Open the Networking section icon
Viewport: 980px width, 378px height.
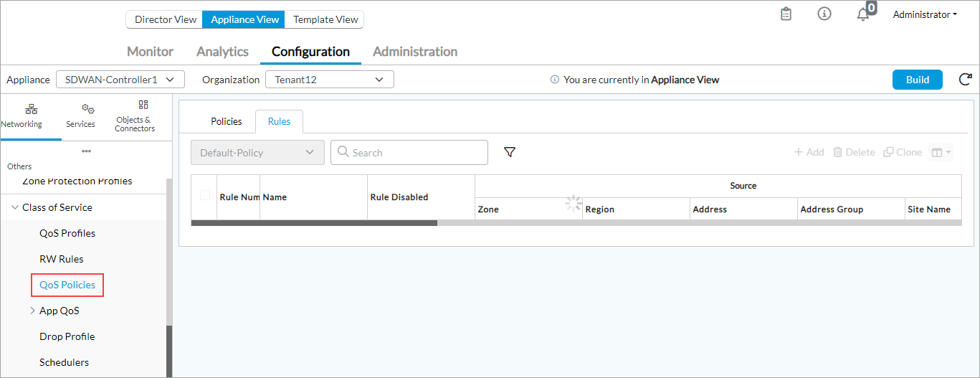[31, 110]
